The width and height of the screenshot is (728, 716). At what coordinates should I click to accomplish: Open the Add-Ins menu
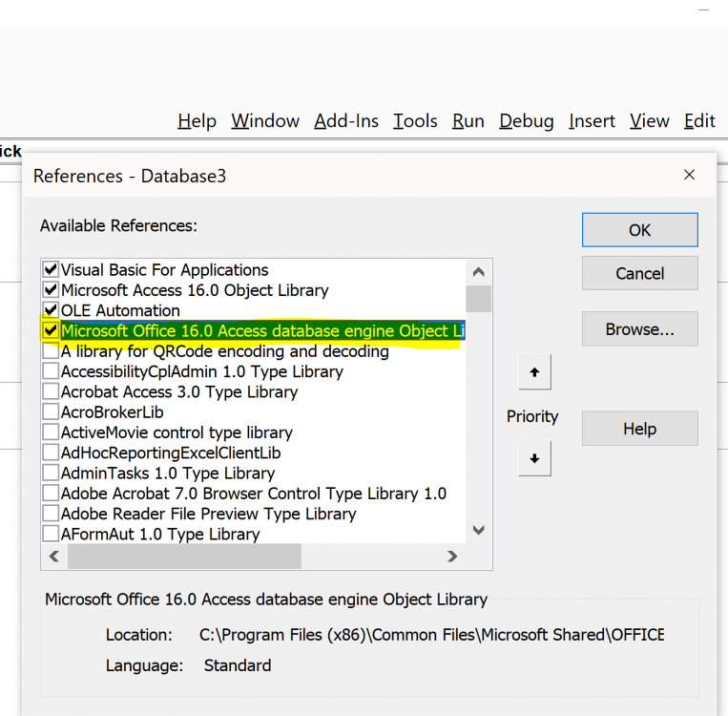(346, 121)
